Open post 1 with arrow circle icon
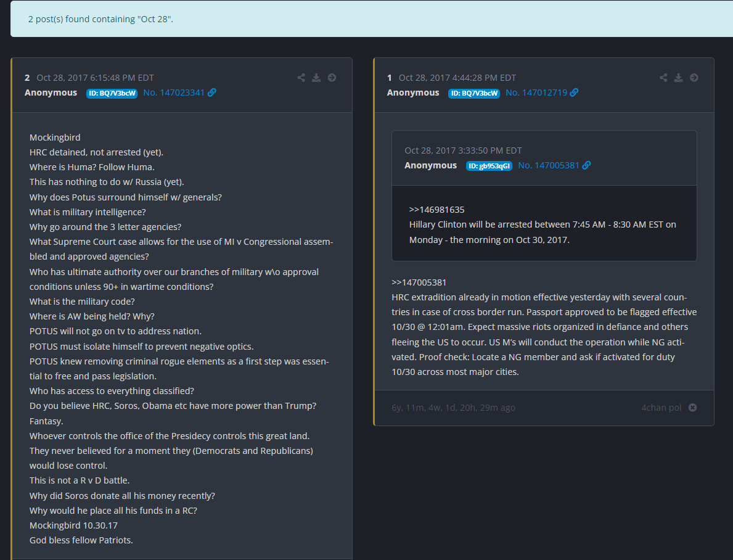 point(694,78)
